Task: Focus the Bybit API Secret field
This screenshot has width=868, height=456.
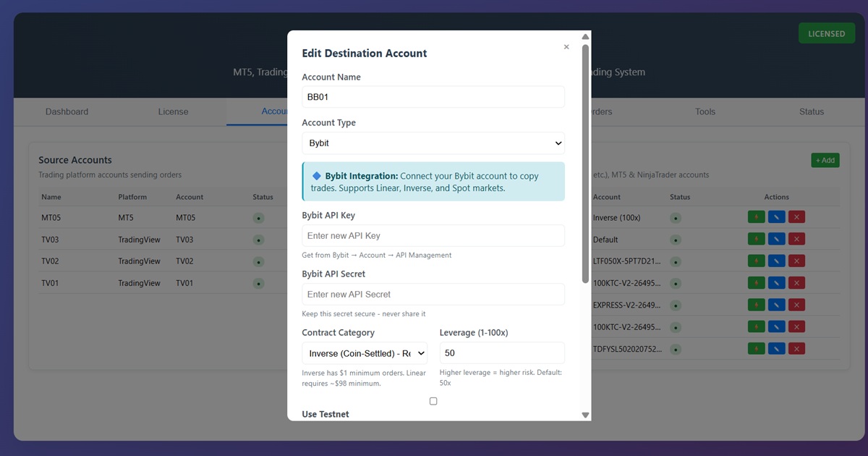Action: pyautogui.click(x=433, y=295)
